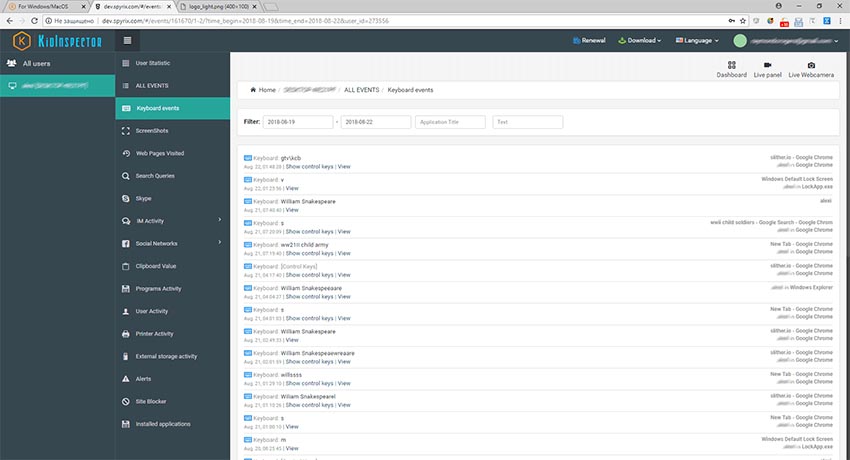The width and height of the screenshot is (850, 460).
Task: Click the hamburger menu icon
Action: (x=128, y=41)
